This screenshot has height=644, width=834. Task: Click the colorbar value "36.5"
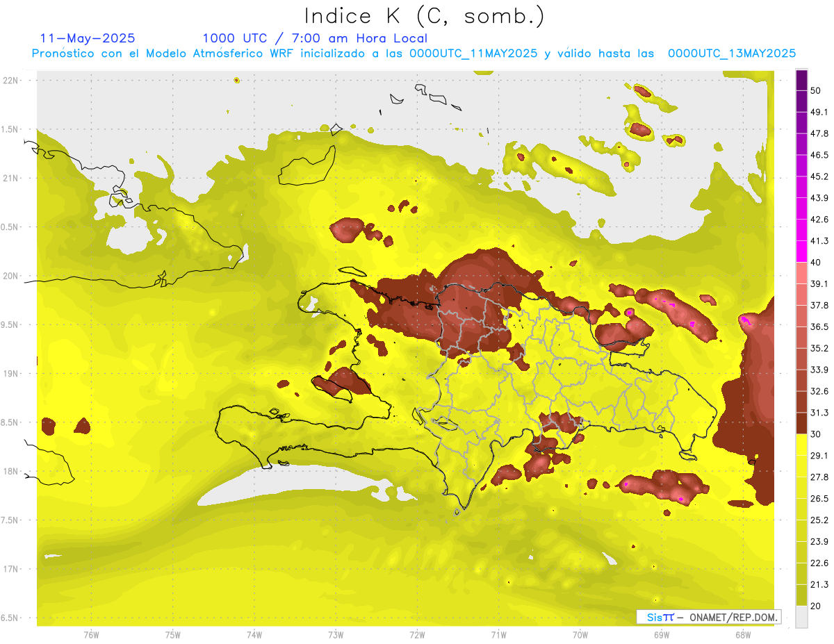pos(819,327)
